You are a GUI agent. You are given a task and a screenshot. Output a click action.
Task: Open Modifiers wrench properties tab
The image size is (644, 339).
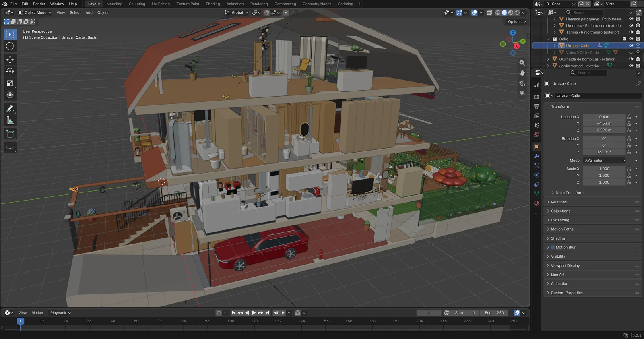(x=537, y=156)
